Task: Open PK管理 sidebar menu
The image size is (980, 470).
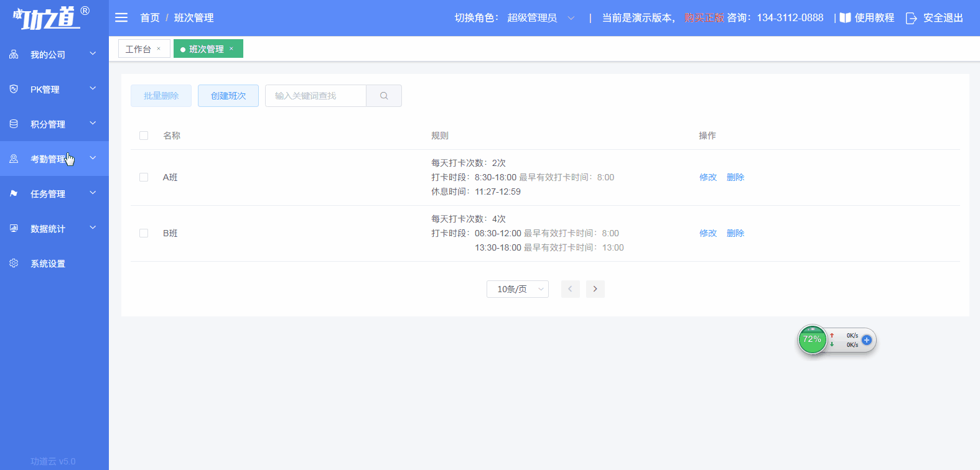Action: pyautogui.click(x=54, y=90)
